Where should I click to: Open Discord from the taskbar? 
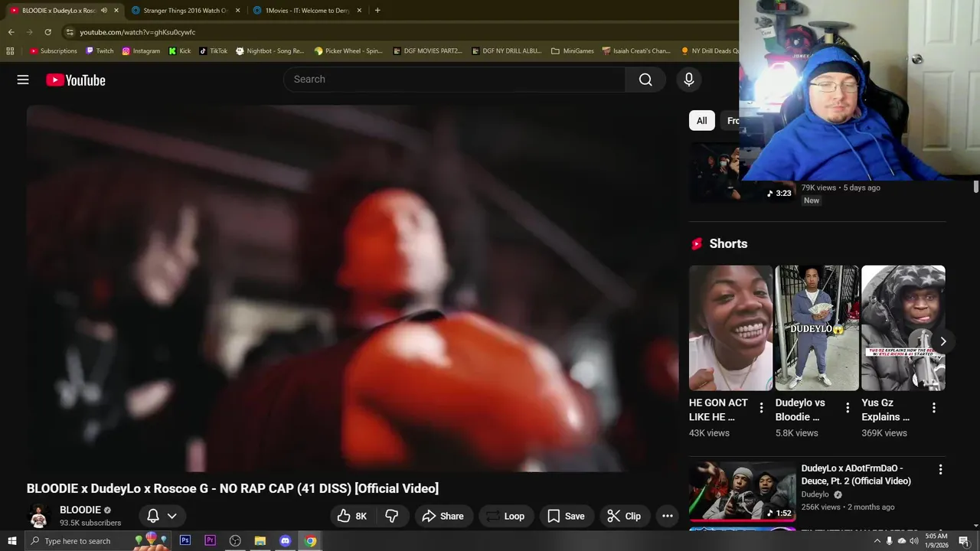tap(285, 541)
